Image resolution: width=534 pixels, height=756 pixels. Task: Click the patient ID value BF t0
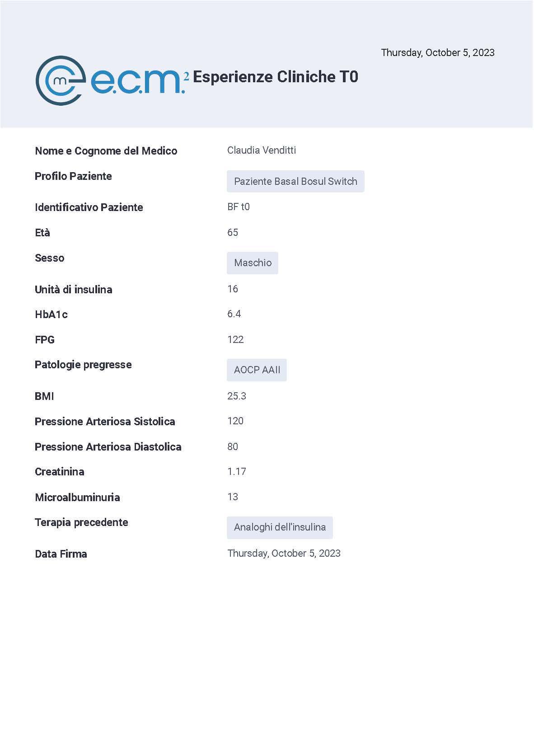tap(239, 207)
